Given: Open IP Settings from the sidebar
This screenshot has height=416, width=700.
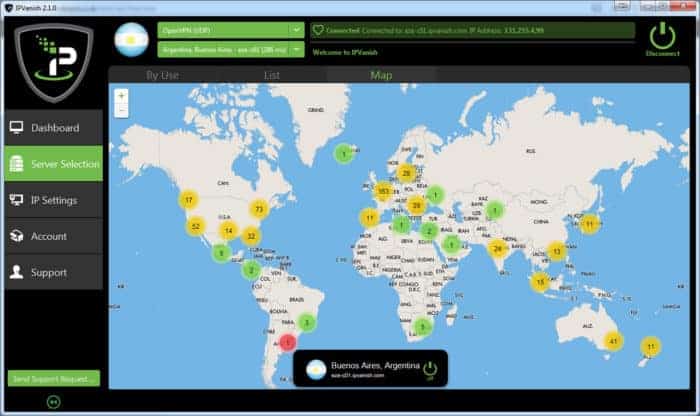Looking at the screenshot, I should (54, 200).
